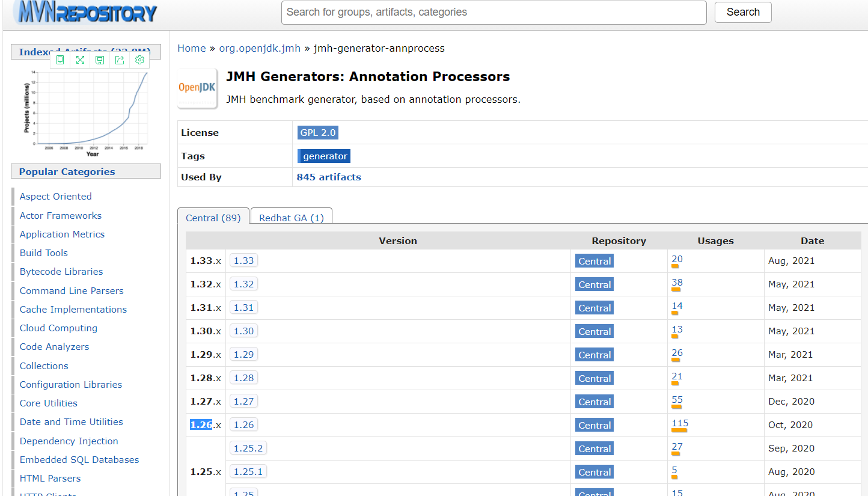
Task: Open the 115 usages link for 1.26
Action: coord(680,423)
